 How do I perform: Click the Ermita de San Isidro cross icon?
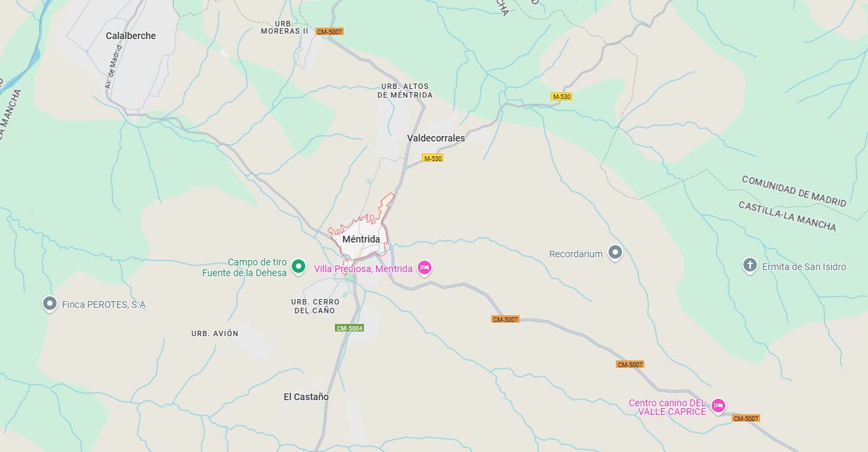coord(750,265)
